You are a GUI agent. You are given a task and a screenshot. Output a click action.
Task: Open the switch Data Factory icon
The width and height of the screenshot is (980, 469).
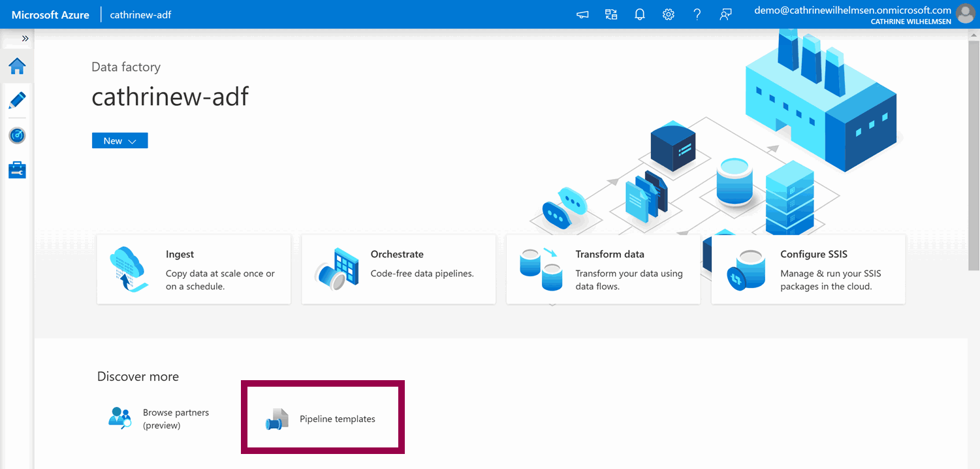[x=611, y=14]
